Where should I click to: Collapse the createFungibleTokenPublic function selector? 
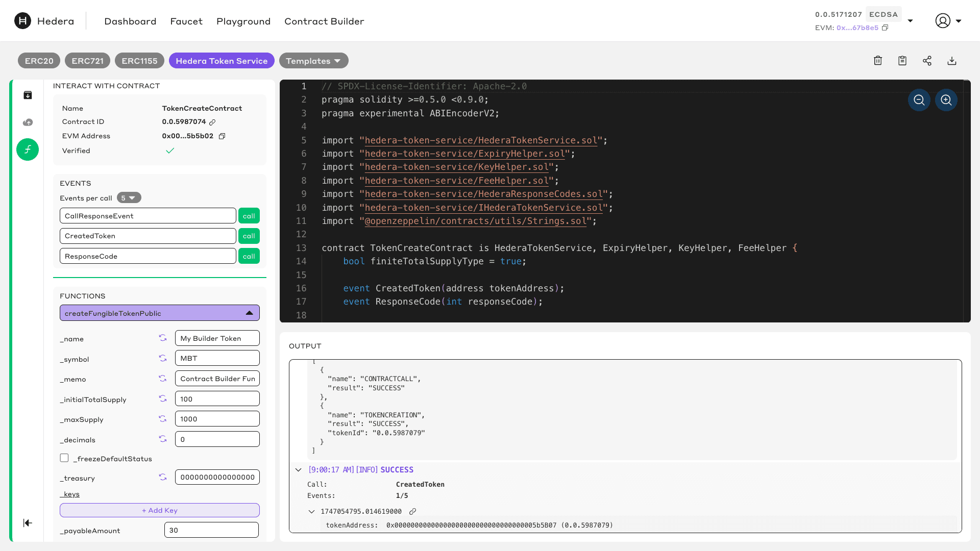(x=249, y=313)
